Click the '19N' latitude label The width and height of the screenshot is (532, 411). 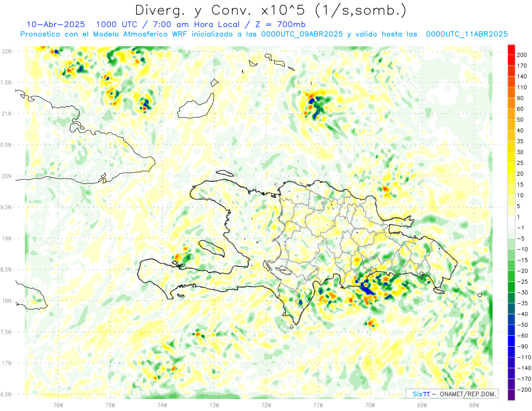tap(7, 239)
